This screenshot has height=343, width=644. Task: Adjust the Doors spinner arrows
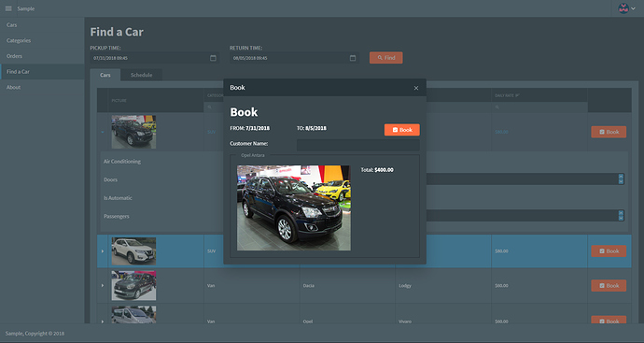pyautogui.click(x=621, y=179)
